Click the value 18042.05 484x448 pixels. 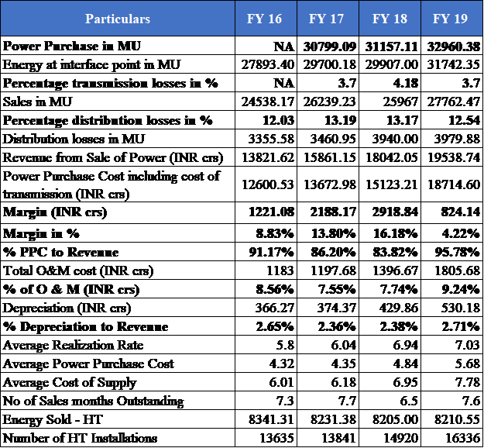point(392,157)
